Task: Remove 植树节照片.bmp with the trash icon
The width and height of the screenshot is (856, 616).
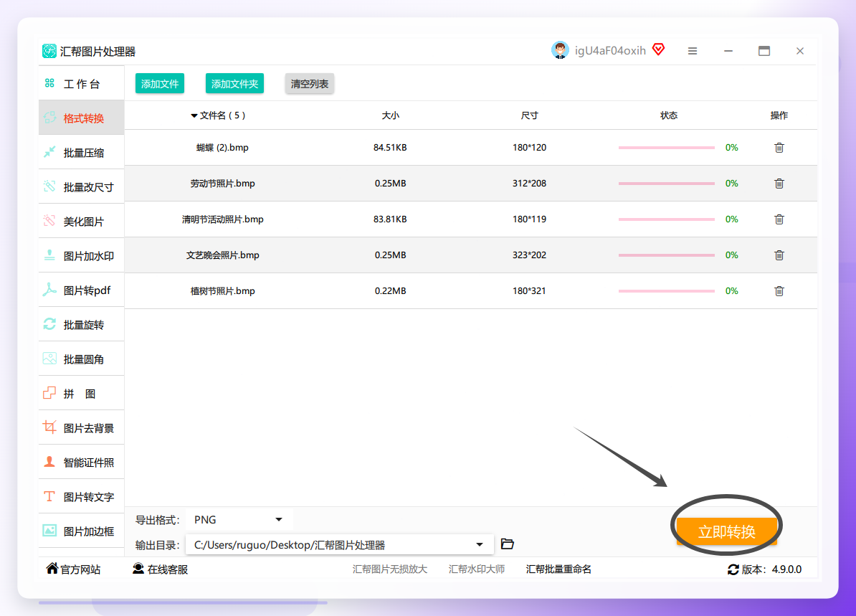Action: pyautogui.click(x=779, y=291)
